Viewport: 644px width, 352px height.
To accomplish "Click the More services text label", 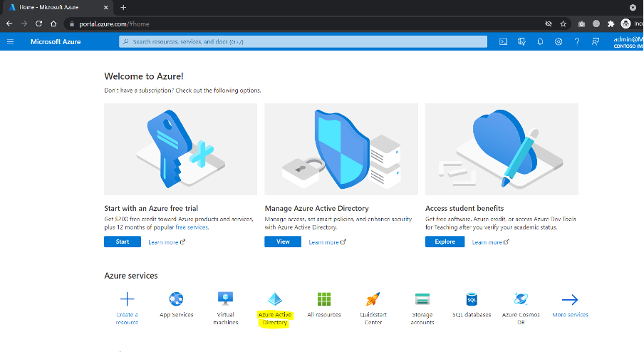I will click(x=570, y=315).
